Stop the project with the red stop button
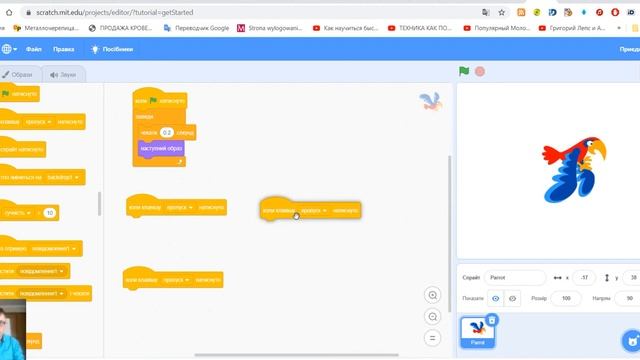Image resolution: width=640 pixels, height=360 pixels. pos(480,71)
